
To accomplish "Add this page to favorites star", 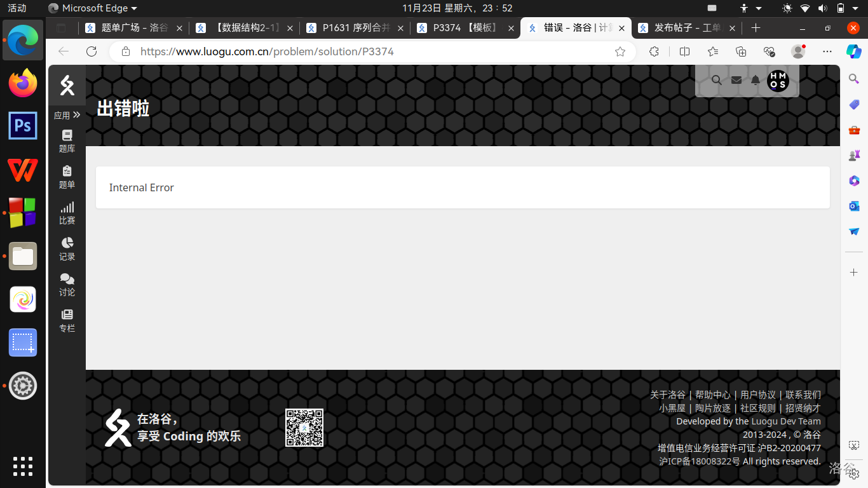I will tap(620, 51).
